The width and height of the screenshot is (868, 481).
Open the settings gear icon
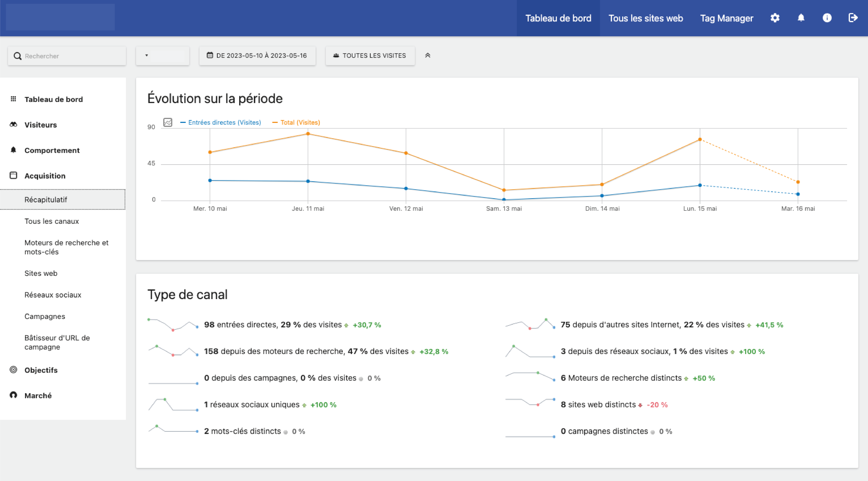tap(775, 18)
